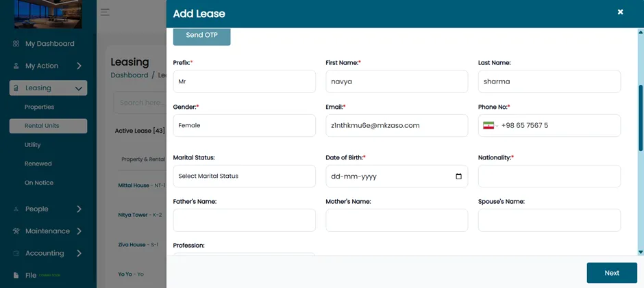Click the Dashboard breadcrumb link
The width and height of the screenshot is (644, 288).
click(x=129, y=75)
